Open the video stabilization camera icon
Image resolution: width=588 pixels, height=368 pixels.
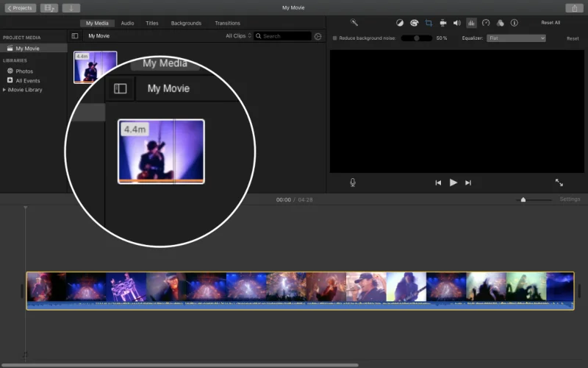point(443,23)
